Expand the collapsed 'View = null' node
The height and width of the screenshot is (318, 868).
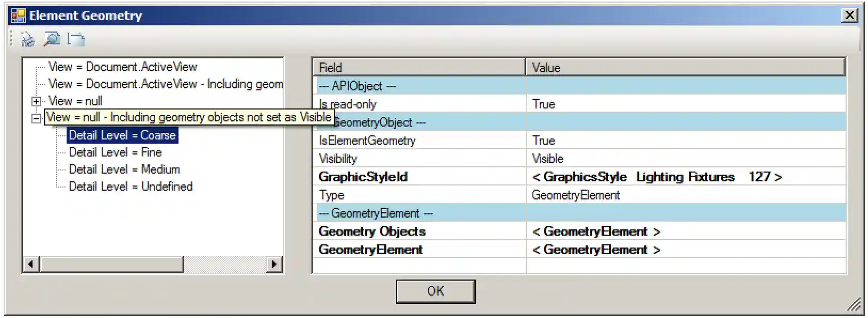(36, 101)
